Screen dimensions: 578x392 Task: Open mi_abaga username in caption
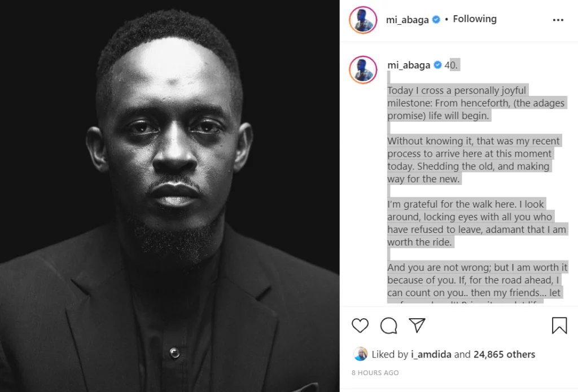[409, 65]
